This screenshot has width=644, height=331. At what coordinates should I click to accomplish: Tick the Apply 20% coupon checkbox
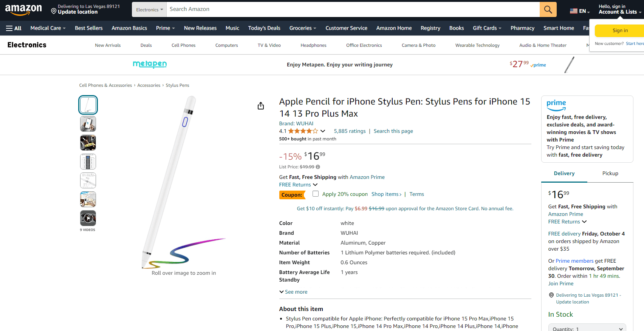[x=316, y=194]
